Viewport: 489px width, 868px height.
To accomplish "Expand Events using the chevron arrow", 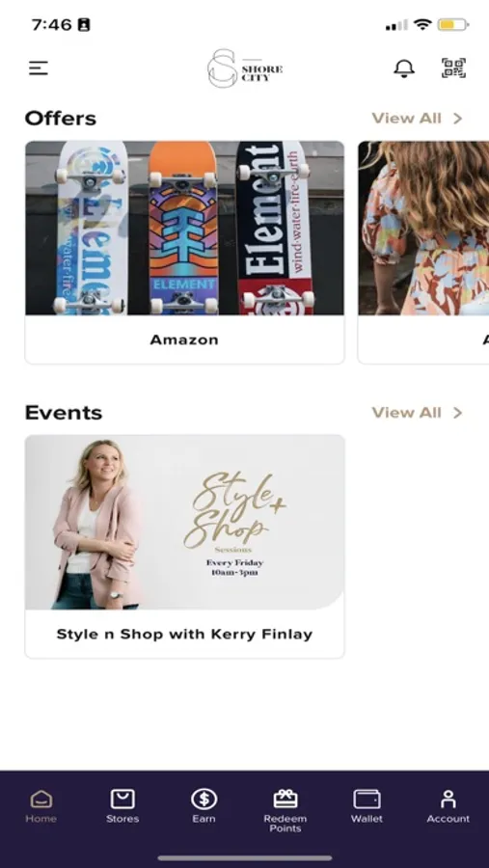I will click(457, 413).
